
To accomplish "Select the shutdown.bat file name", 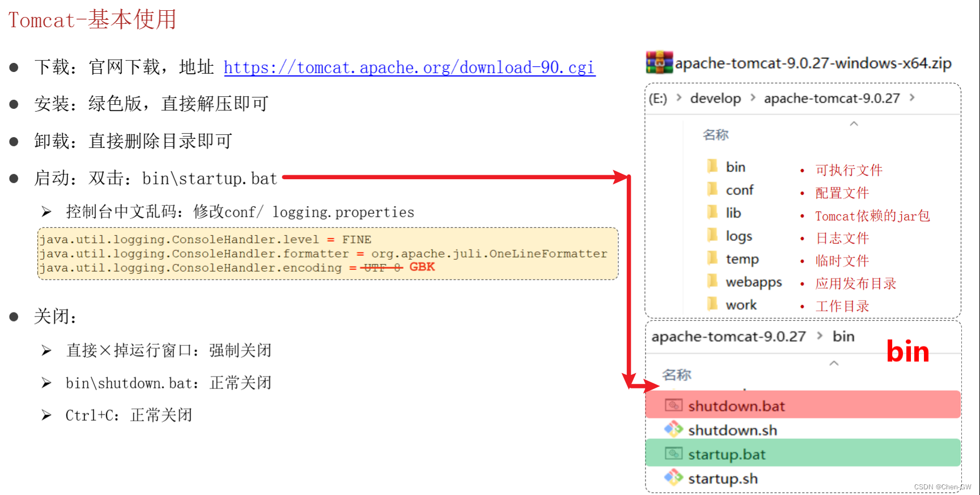I will point(736,406).
